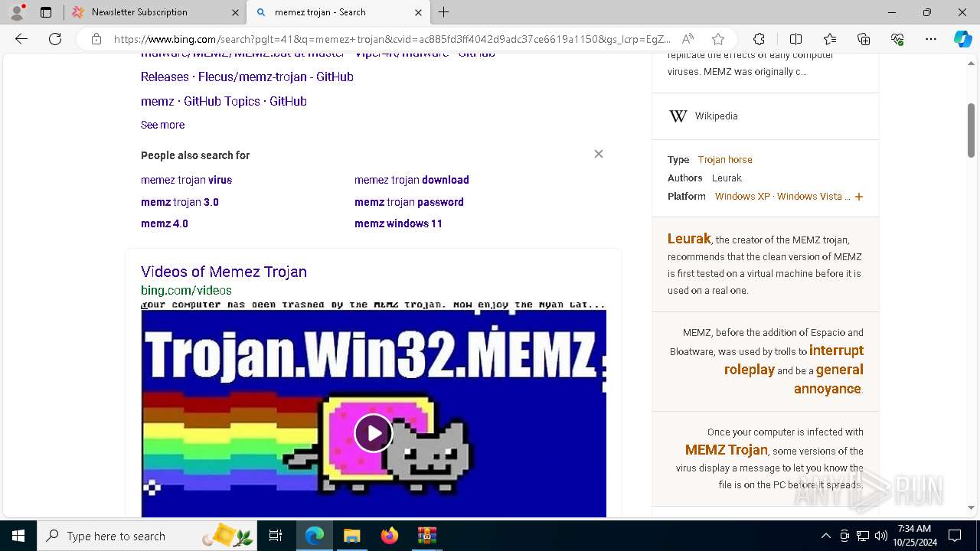Open network status tray icon
Screen dimensions: 980x551
[863, 536]
